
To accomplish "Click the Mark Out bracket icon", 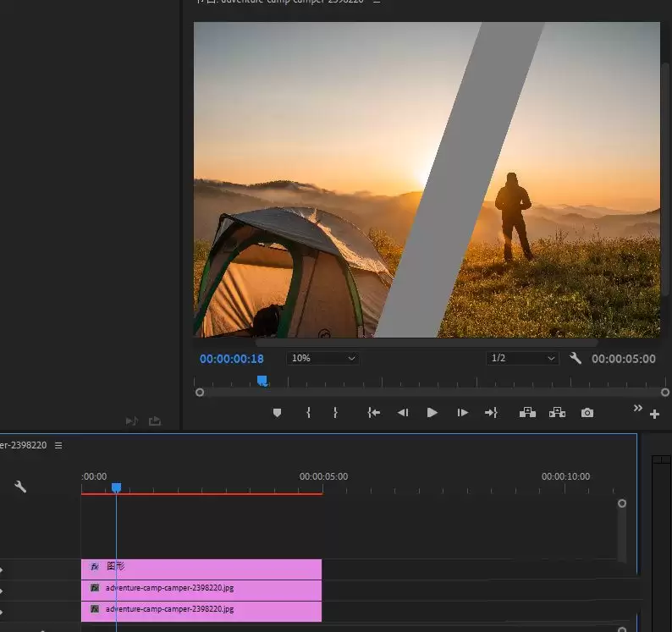I will (x=335, y=413).
